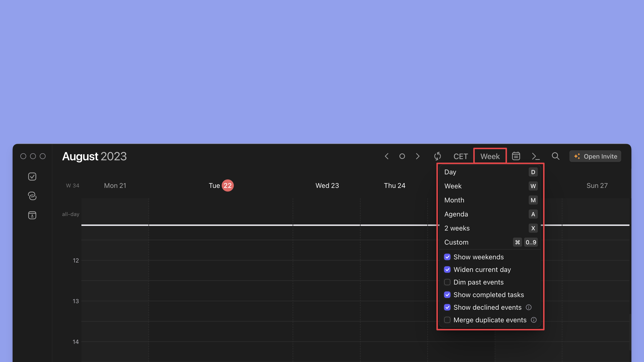Select Month view in menu
This screenshot has width=644, height=362.
490,200
